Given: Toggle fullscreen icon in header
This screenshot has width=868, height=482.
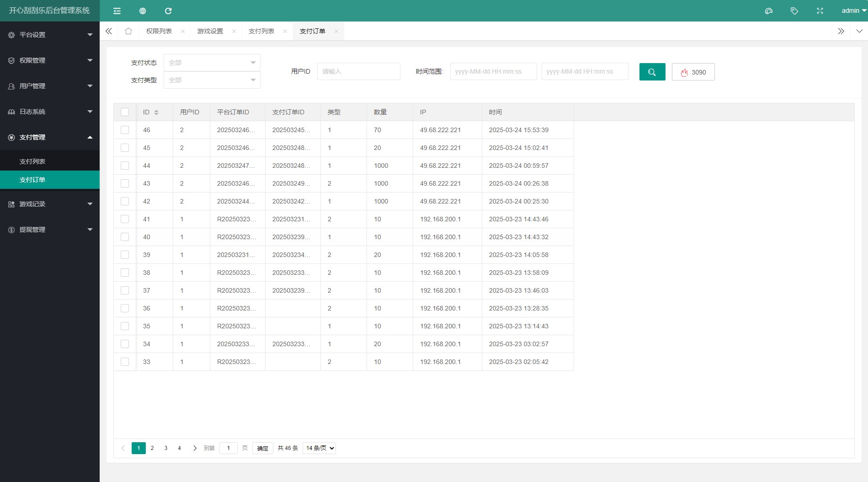Looking at the screenshot, I should pos(820,11).
